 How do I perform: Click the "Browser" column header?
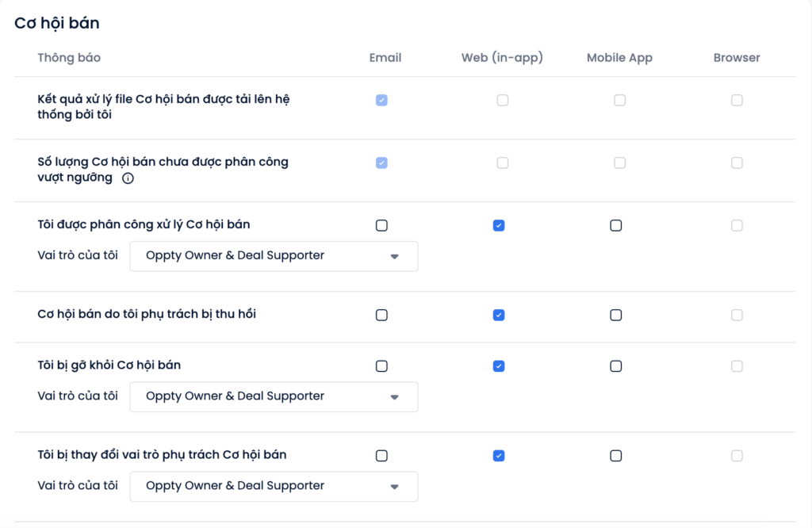[x=737, y=57]
